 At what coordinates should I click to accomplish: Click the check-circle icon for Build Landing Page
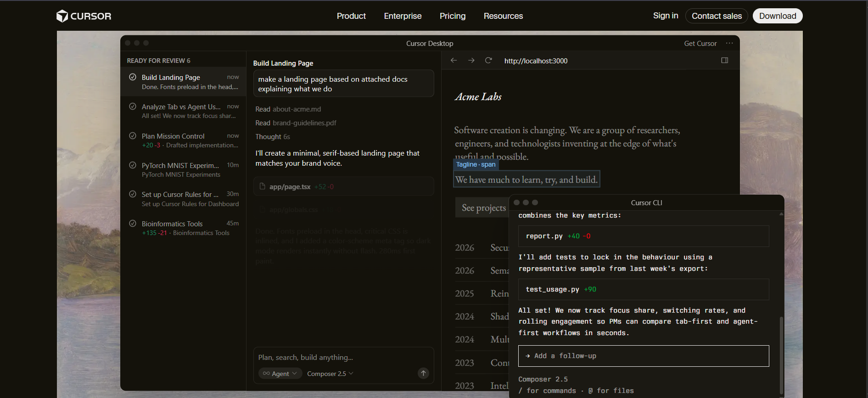[133, 77]
